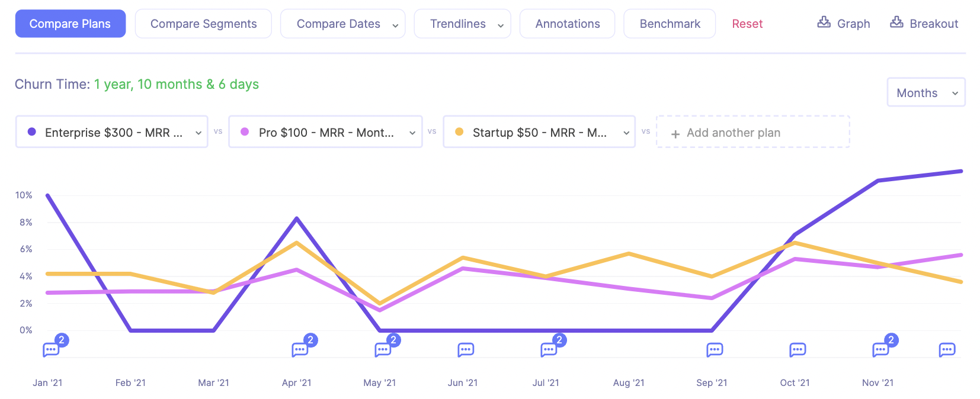Open the Compare Dates dropdown
This screenshot has width=980, height=399.
[342, 24]
